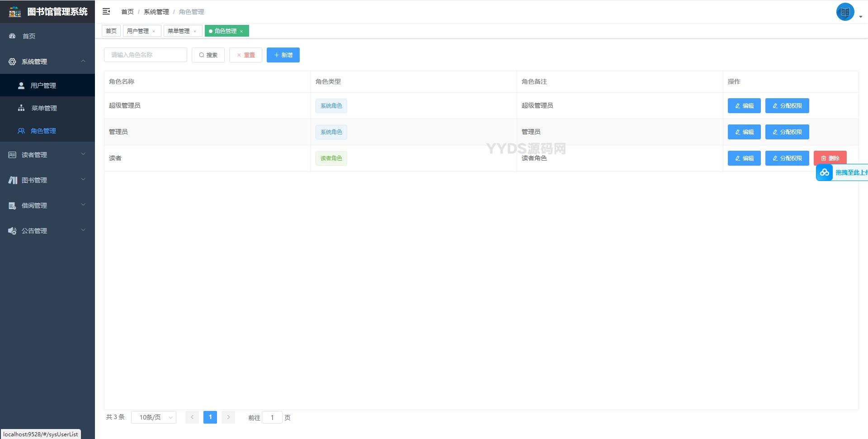Open the user avatar menu

pos(845,12)
